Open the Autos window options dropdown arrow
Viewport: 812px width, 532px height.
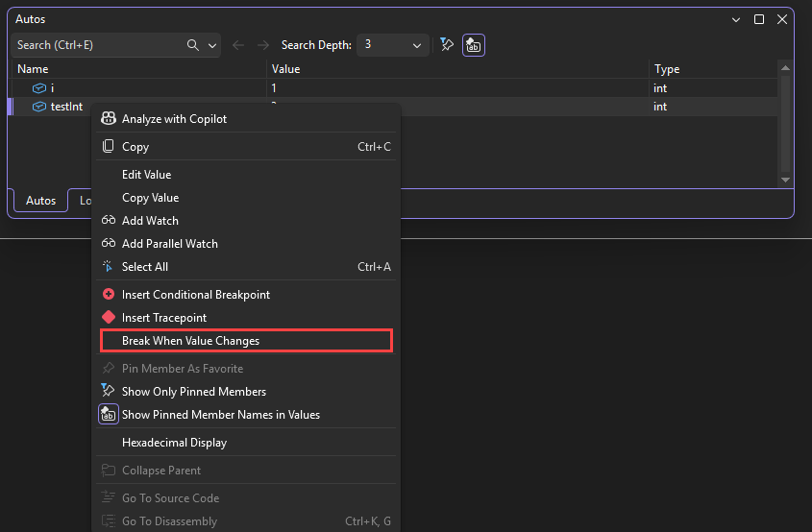(x=736, y=19)
